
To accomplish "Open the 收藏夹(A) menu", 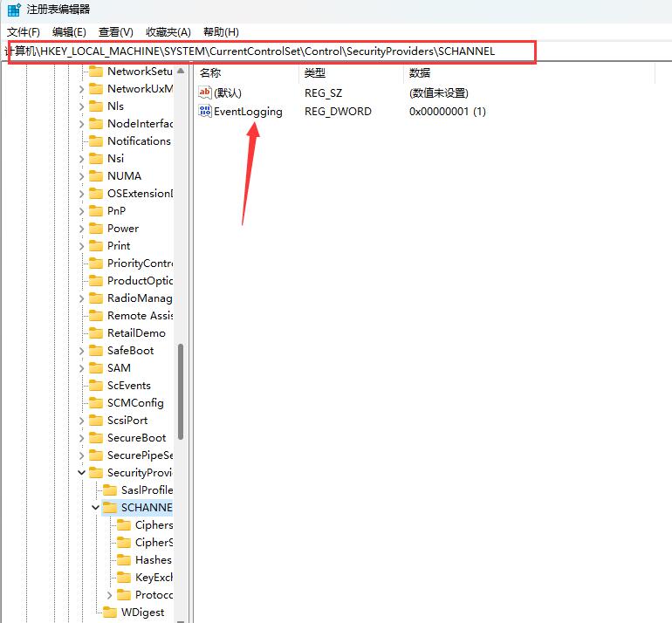I will pos(168,32).
